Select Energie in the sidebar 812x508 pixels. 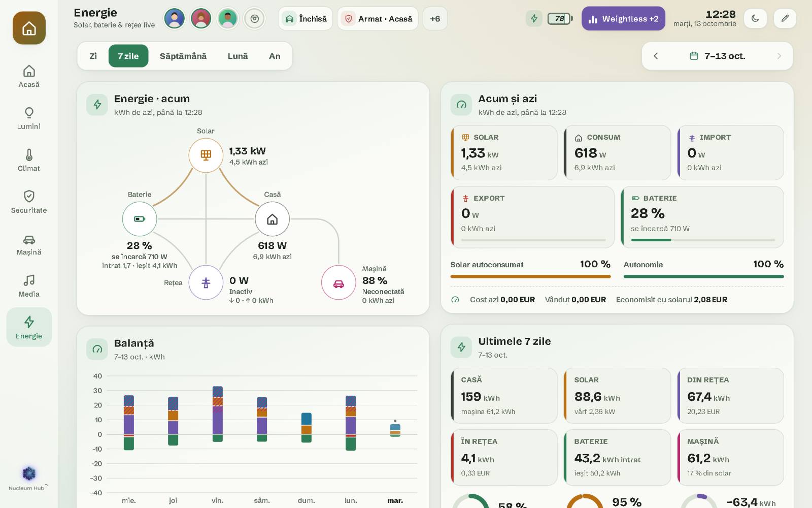[x=29, y=327]
